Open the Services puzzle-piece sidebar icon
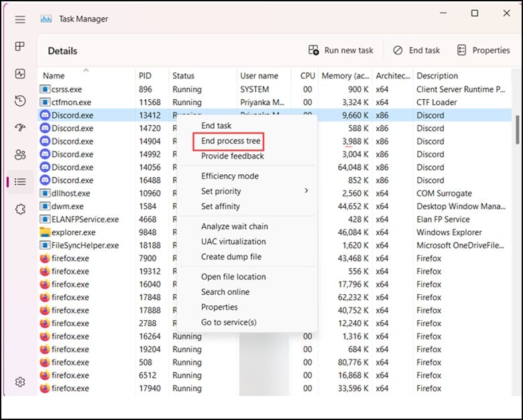The image size is (523, 420). pyautogui.click(x=20, y=209)
